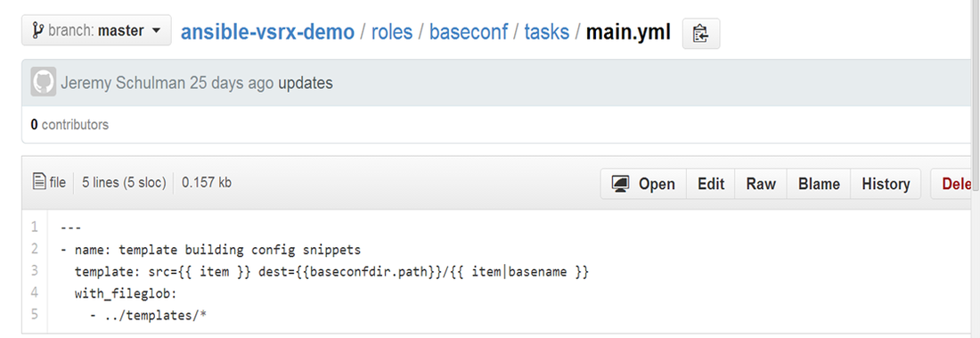
Task: Click Jeremy Schulman's avatar icon
Action: (x=43, y=82)
